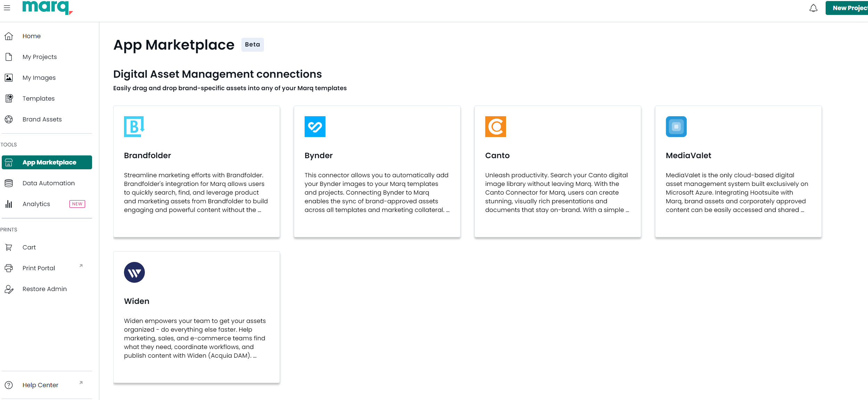The width and height of the screenshot is (868, 400).
Task: Select the Brandfolder card title
Action: click(147, 155)
